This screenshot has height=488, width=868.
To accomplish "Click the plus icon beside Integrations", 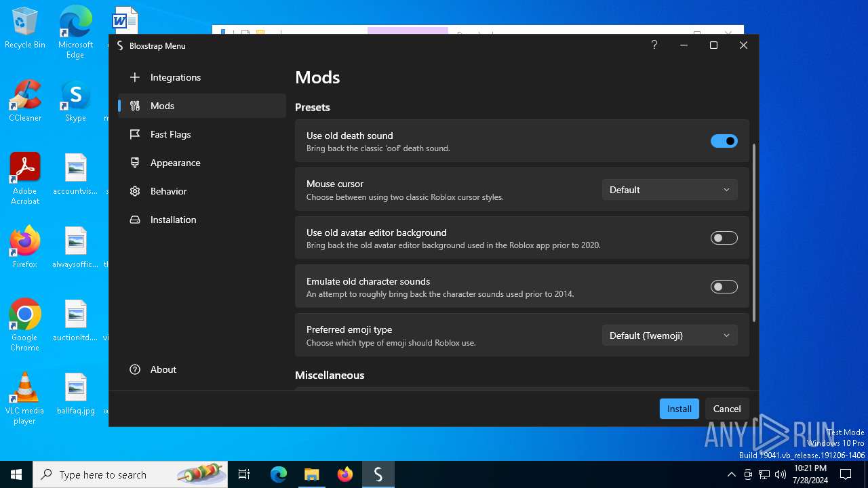I will (135, 77).
